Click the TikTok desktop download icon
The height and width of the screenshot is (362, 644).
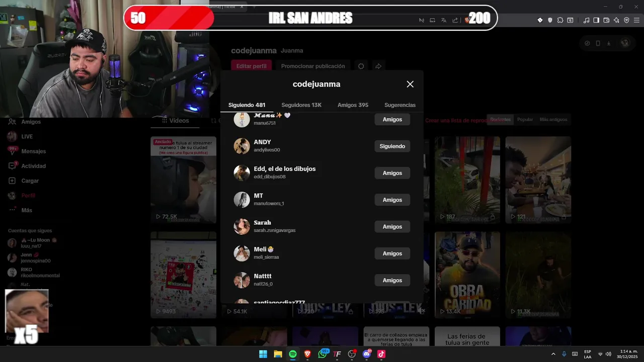click(609, 43)
